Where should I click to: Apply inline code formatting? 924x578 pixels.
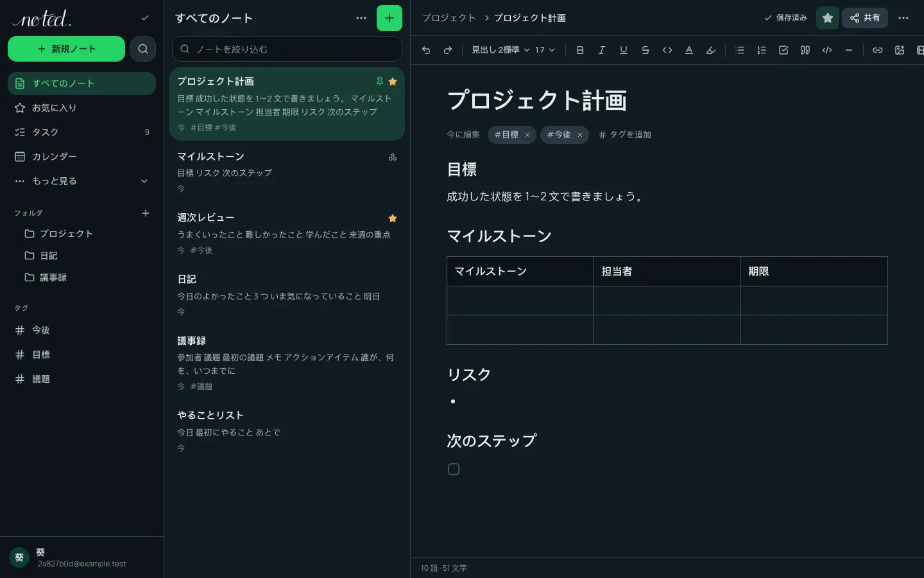(667, 50)
